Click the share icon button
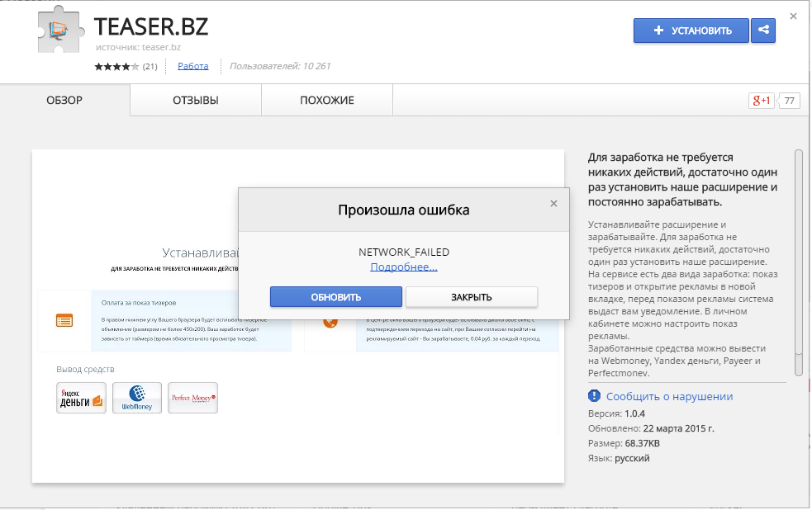The height and width of the screenshot is (510, 812). point(763,31)
